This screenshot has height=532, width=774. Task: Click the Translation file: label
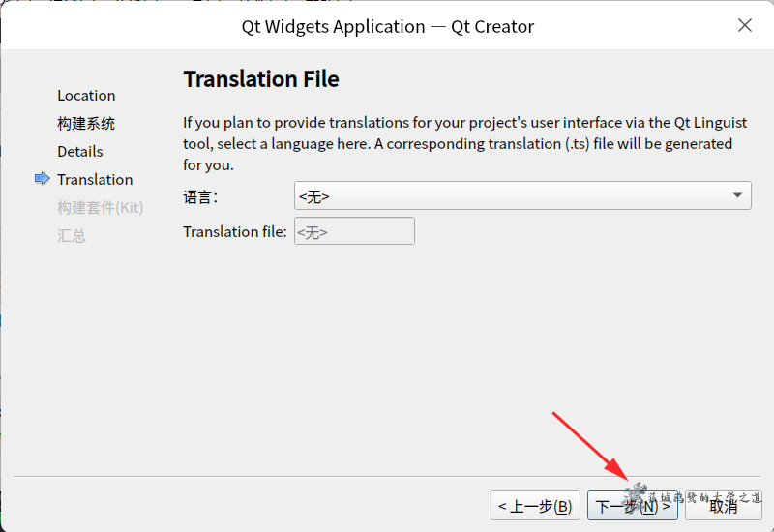point(235,231)
